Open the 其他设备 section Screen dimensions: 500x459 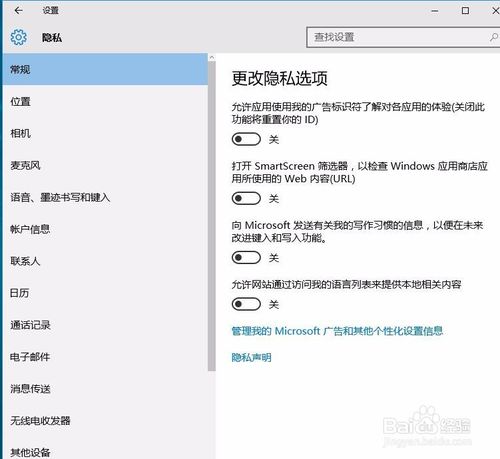(x=105, y=449)
